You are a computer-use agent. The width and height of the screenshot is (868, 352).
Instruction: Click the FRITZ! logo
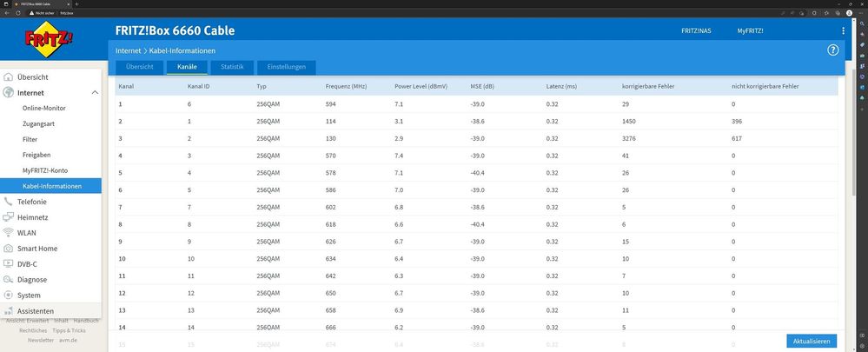tap(50, 39)
